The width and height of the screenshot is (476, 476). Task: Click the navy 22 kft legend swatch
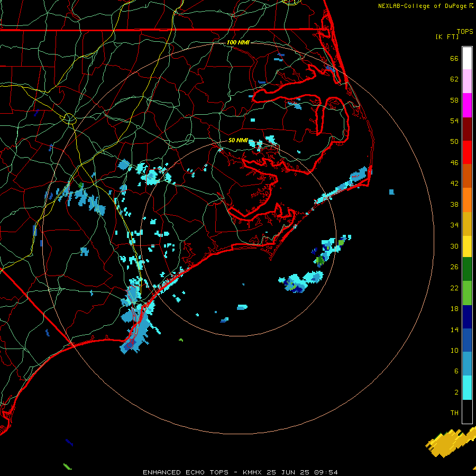coord(467,317)
